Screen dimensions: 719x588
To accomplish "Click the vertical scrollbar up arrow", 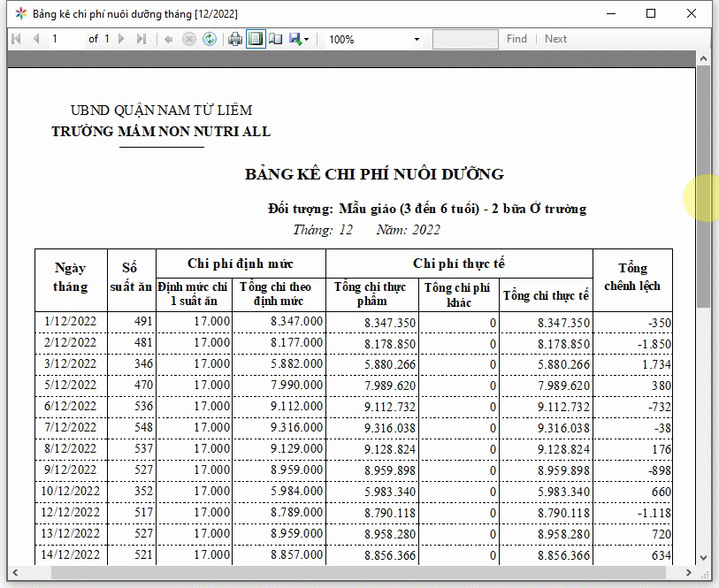I will point(704,58).
